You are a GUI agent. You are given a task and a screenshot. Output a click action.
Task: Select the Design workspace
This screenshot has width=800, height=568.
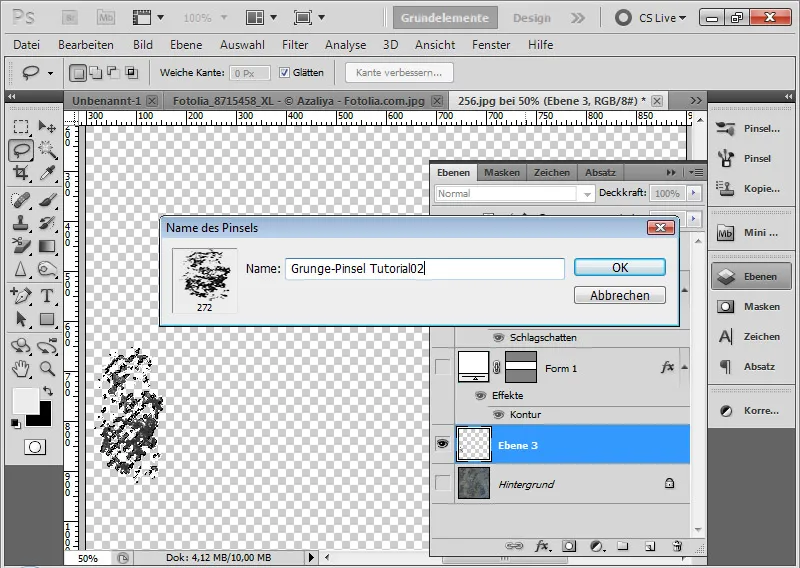[532, 18]
